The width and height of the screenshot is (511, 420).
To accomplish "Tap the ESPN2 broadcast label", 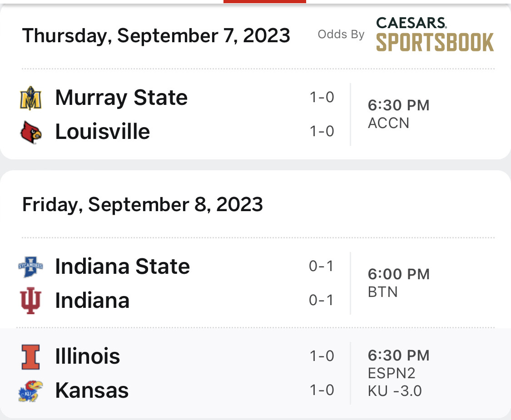I will 392,373.
